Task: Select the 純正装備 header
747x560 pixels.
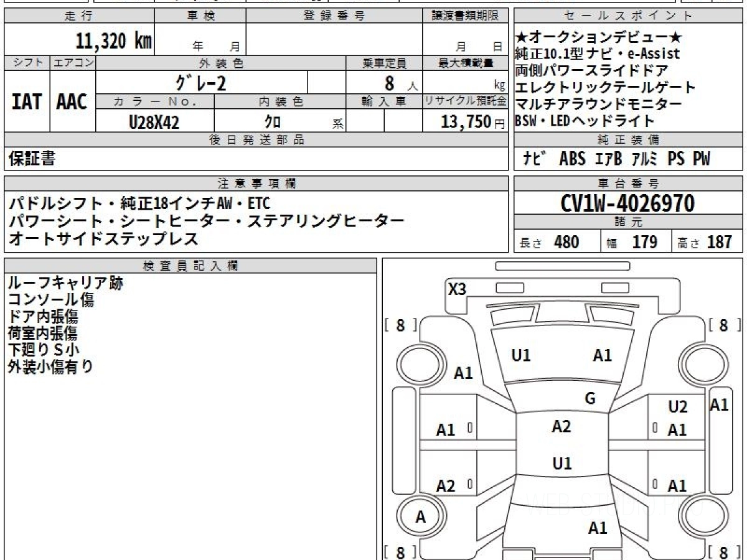Action: point(629,140)
